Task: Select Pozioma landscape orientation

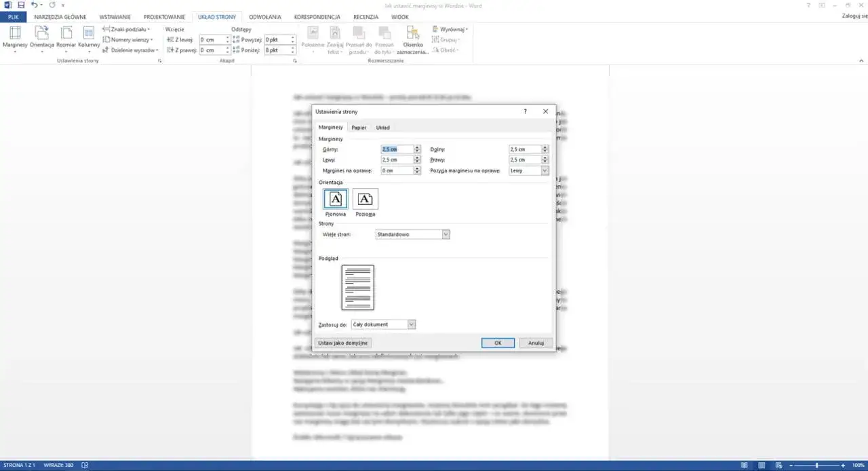Action: click(x=365, y=199)
